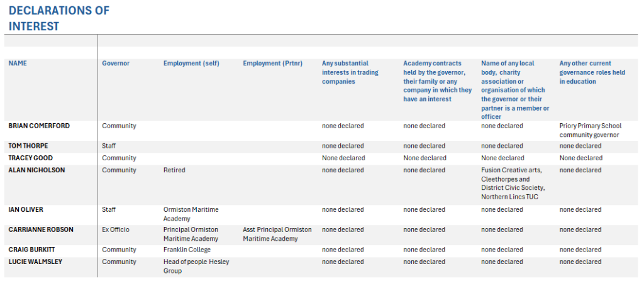Select the Lucie Walmsley name cell
This screenshot has width=644, height=281.
(35, 262)
